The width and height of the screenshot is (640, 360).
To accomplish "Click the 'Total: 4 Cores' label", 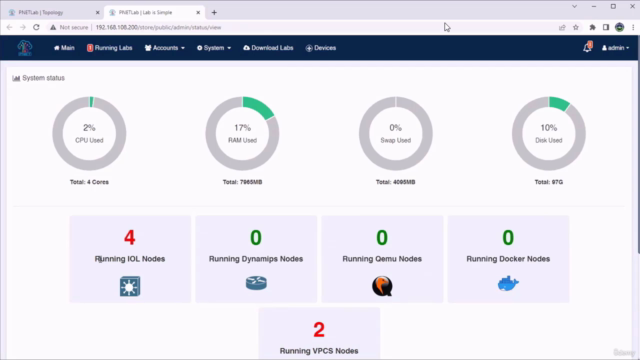I will 89,182.
